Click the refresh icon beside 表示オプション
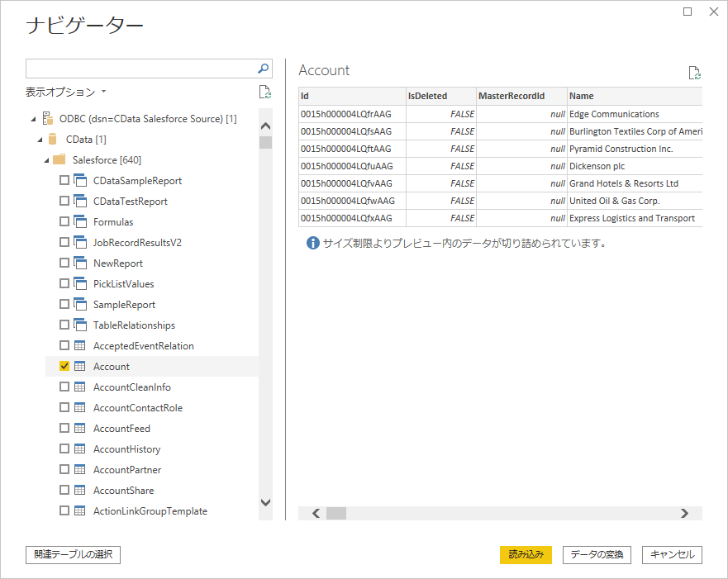Screen dimensions: 728x579 click(x=264, y=92)
